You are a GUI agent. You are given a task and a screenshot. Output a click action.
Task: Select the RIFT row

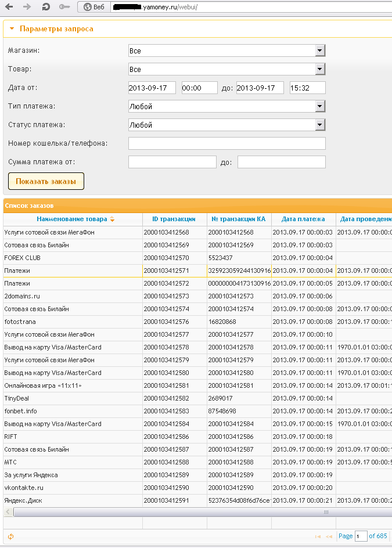(197, 437)
